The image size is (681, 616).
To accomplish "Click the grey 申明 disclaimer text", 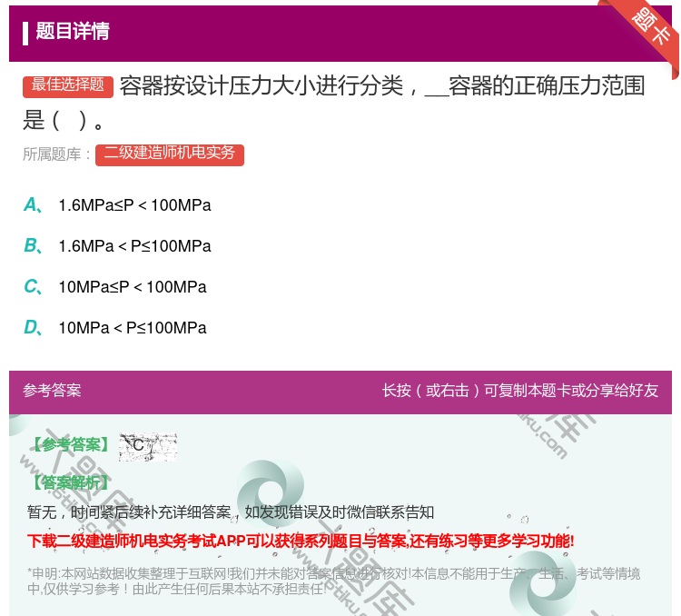I will point(333,581).
